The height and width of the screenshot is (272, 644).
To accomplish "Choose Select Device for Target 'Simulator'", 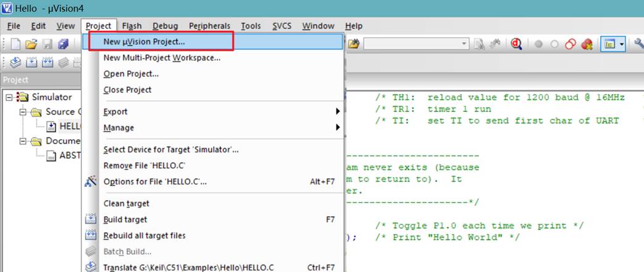I will (x=213, y=150).
